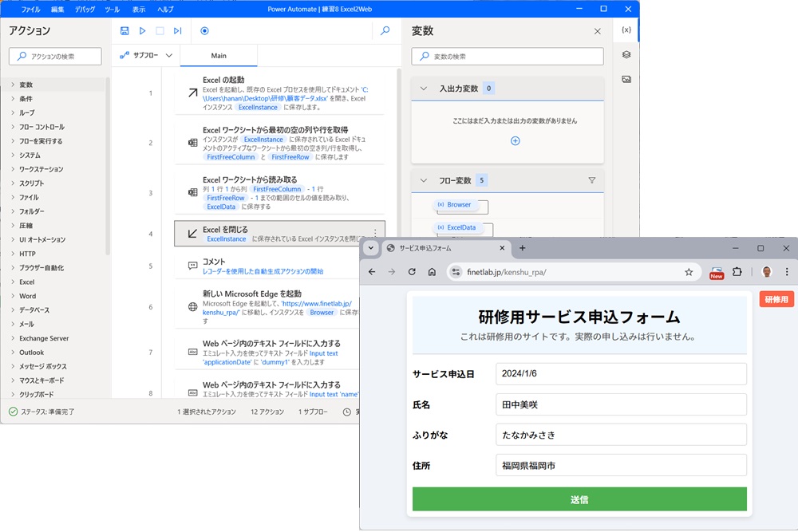
Task: Open the Chrome profile avatar
Action: [x=767, y=272]
